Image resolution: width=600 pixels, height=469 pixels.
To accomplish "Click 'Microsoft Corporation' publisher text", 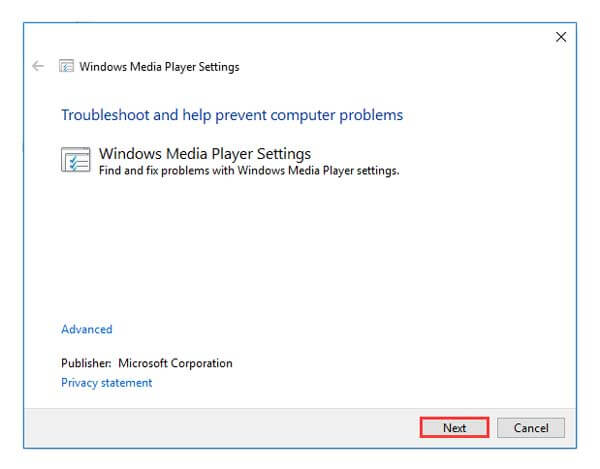I will pyautogui.click(x=175, y=363).
